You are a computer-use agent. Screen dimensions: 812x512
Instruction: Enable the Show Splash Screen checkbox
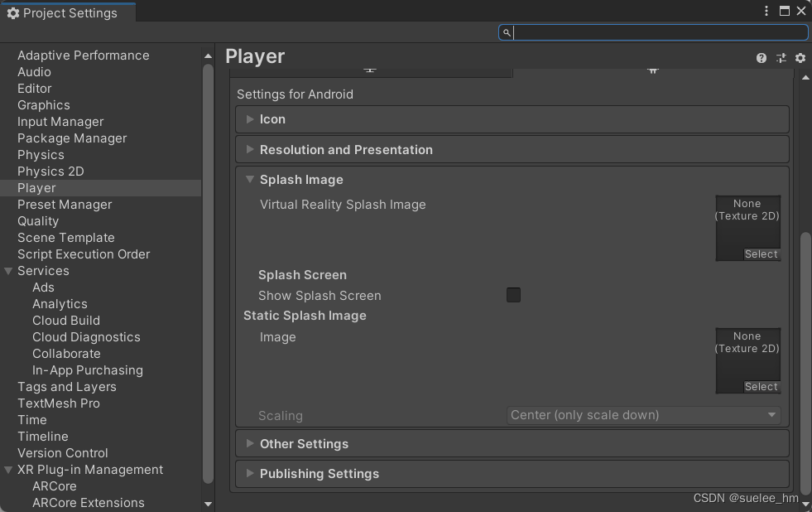pyautogui.click(x=513, y=295)
